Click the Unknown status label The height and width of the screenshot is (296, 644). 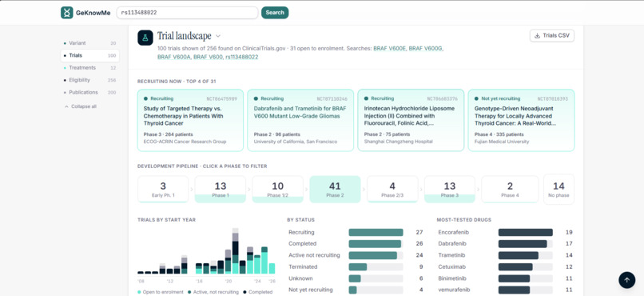[300, 278]
